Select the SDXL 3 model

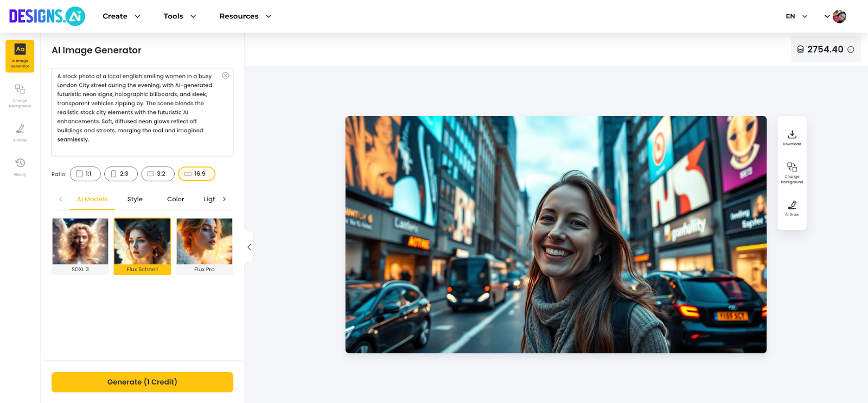pyautogui.click(x=80, y=246)
